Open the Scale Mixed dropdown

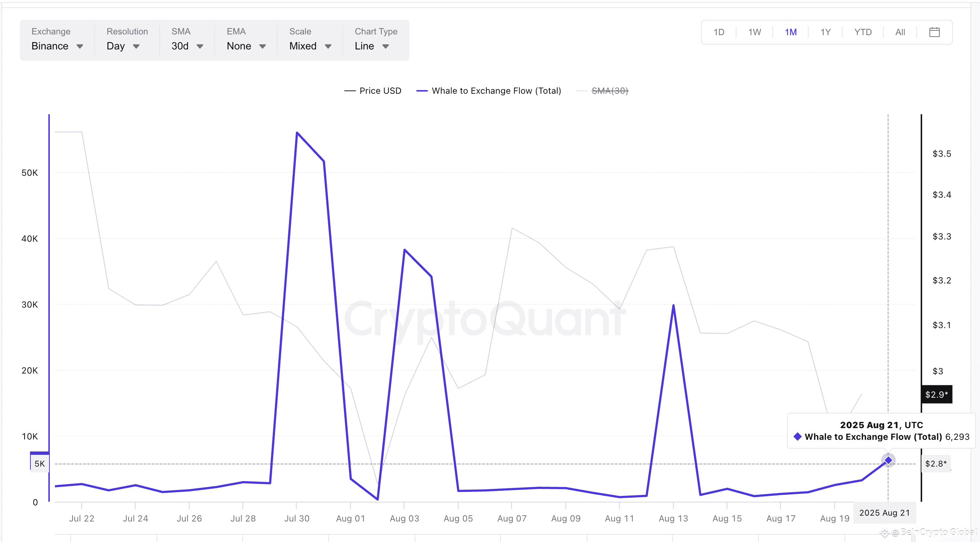[311, 46]
